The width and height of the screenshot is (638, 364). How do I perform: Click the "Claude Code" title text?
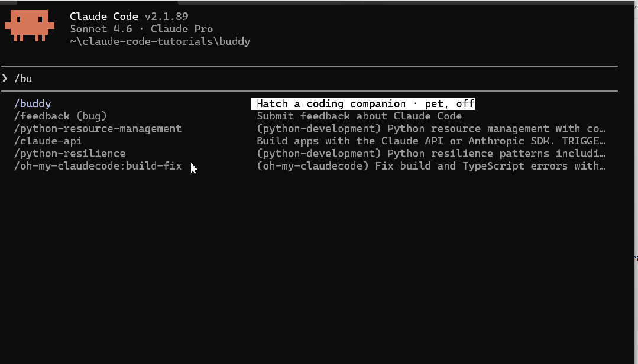click(104, 17)
